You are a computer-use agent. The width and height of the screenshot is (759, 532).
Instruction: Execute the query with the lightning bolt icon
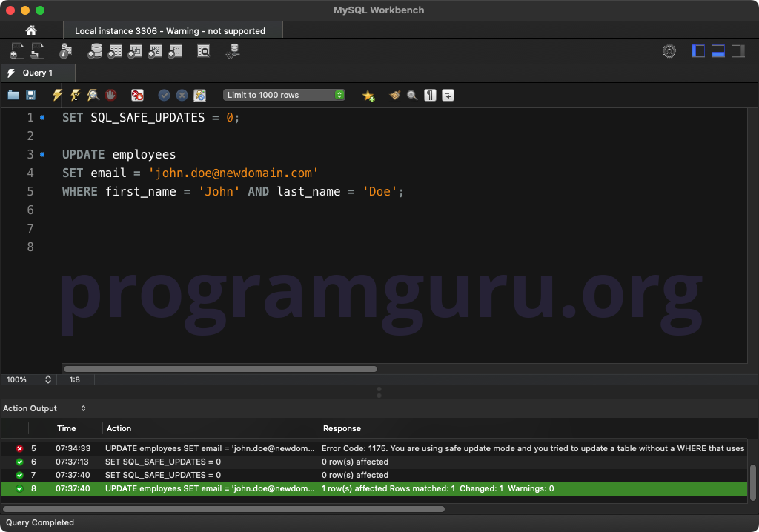[x=58, y=95]
